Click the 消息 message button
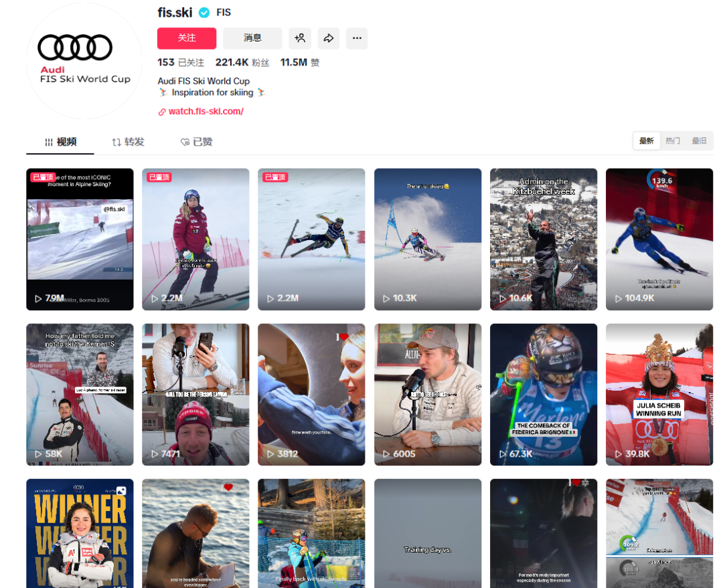Screen dimensions: 723x588 click(252, 38)
